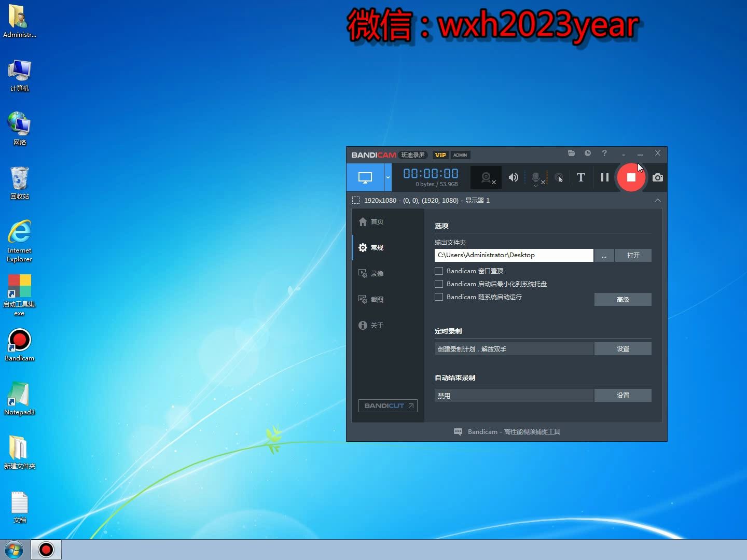747x560 pixels.
Task: Check Bandicam 启动后最小化到系统托盘
Action: coord(439,284)
